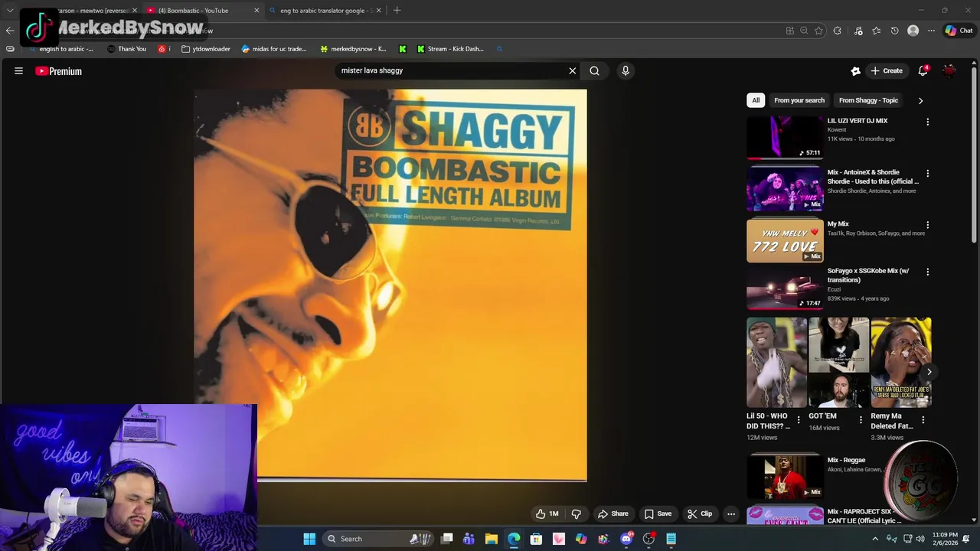Viewport: 980px width, 551px height.
Task: Open options for 'Remy Ma Deleted' short
Action: tap(923, 420)
